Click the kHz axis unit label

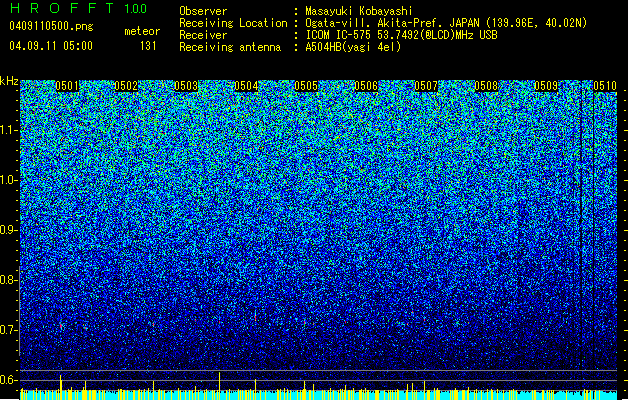(9, 81)
